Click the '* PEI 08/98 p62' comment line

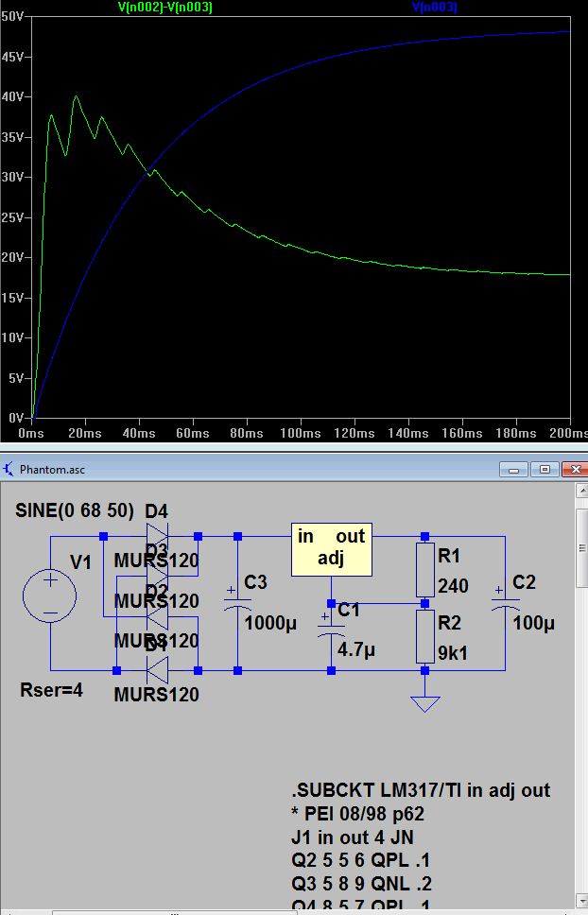pos(357,814)
